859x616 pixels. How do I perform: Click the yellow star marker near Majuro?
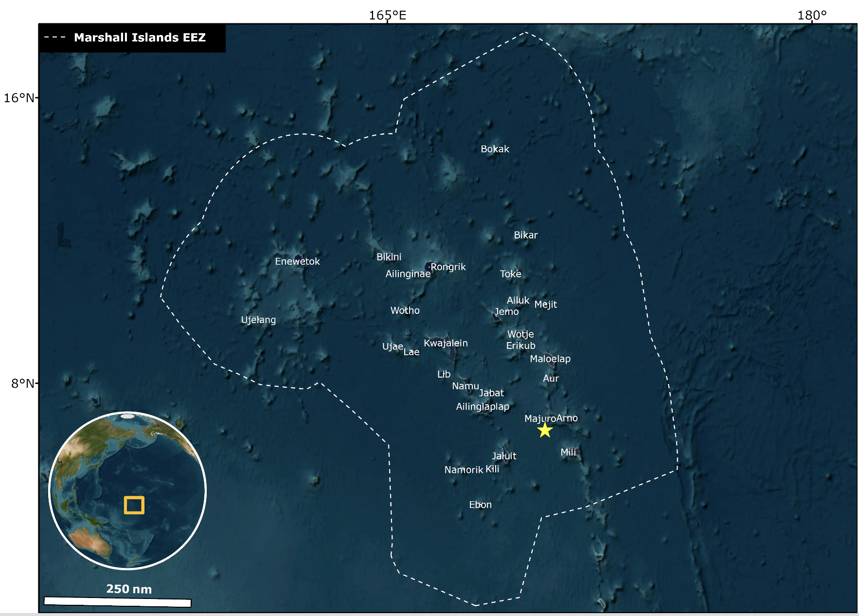(x=545, y=430)
